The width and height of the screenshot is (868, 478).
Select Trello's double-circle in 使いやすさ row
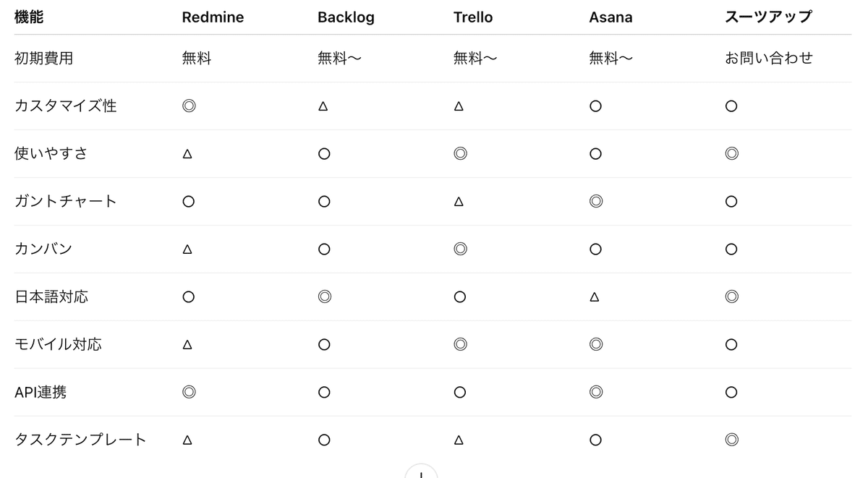[460, 153]
